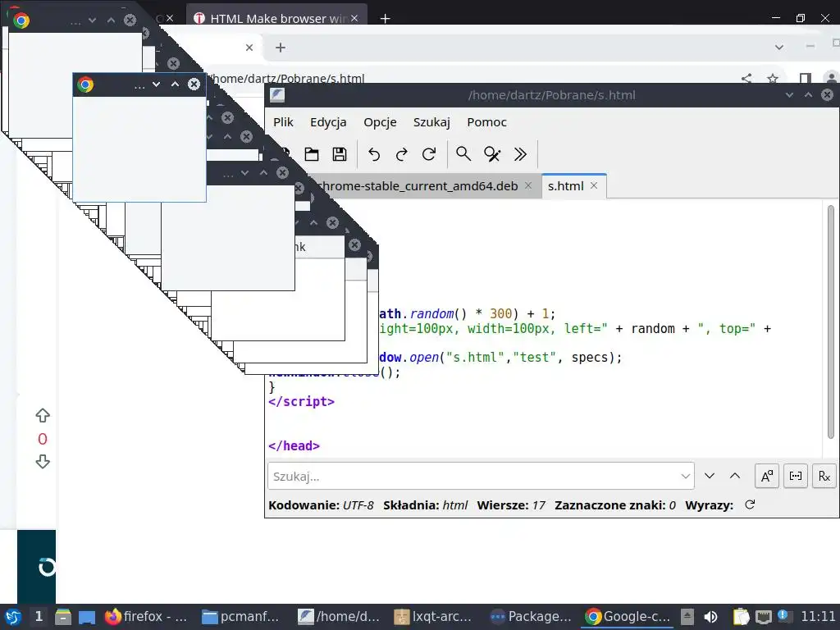
Task: Open the Edycja menu
Action: (328, 122)
